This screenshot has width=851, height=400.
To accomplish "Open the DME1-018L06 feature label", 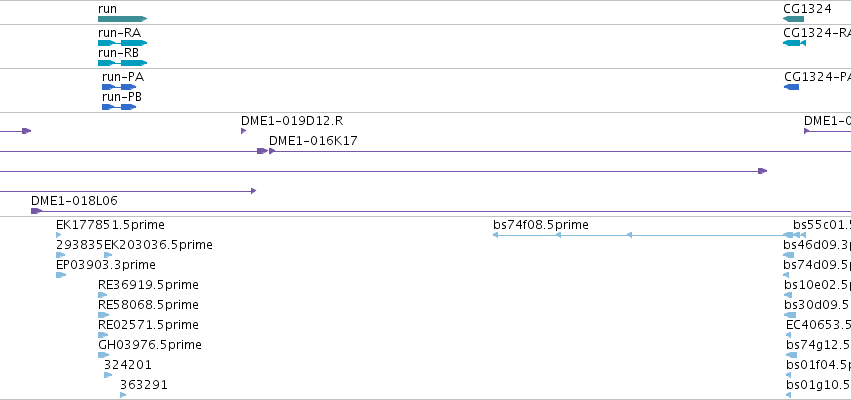I will point(74,201).
